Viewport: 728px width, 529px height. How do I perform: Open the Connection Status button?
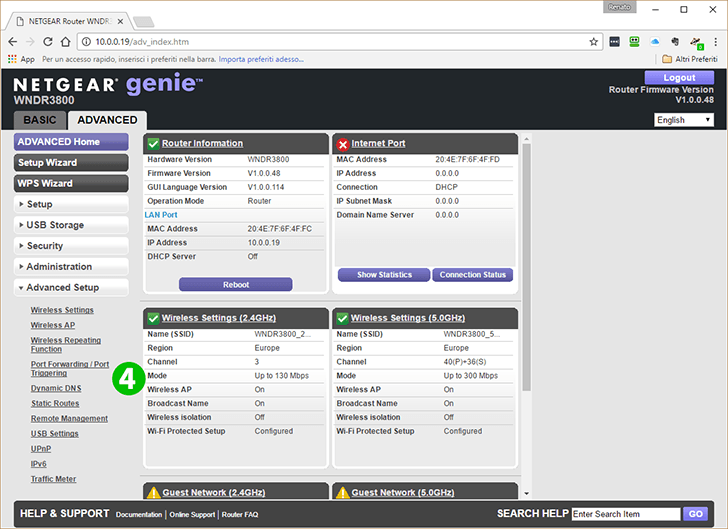473,275
